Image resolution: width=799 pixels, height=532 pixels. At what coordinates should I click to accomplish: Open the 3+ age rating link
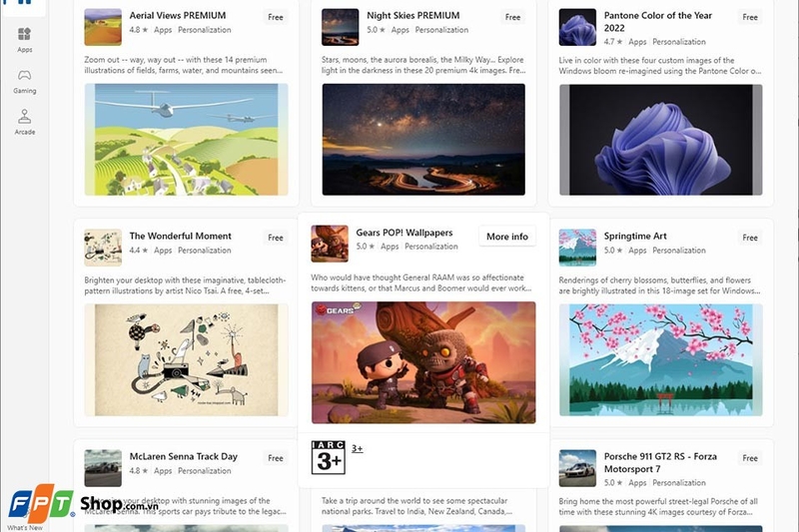click(358, 448)
